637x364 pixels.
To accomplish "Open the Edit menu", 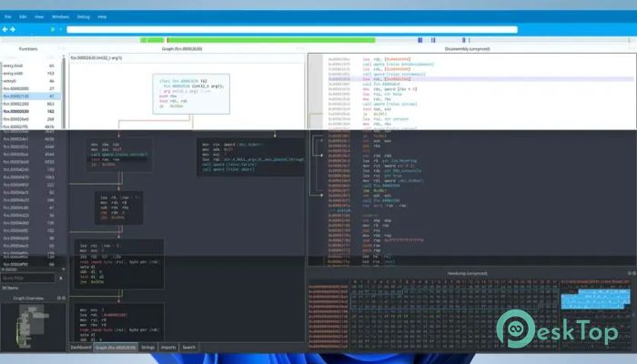I will pos(23,16).
